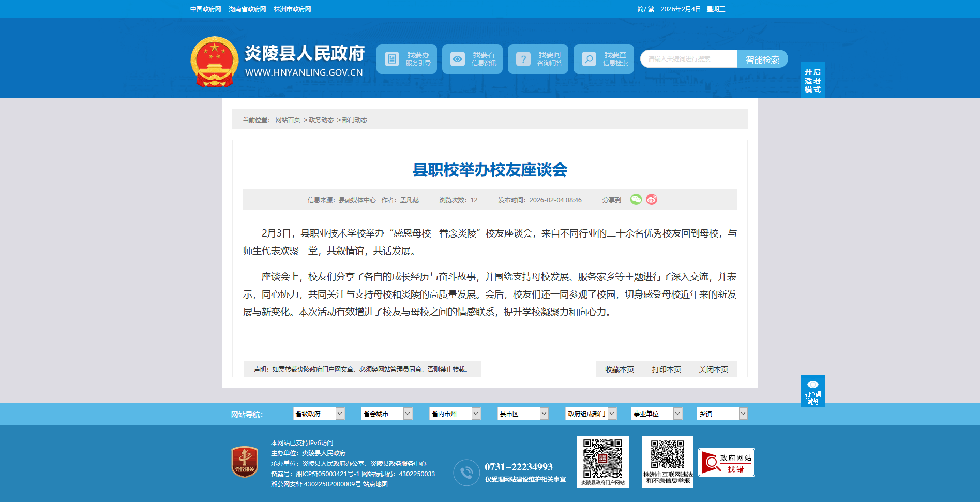Viewport: 980px width, 502px height.
Task: Toggle 无障碍浏览 accessibility browsing
Action: point(812,391)
